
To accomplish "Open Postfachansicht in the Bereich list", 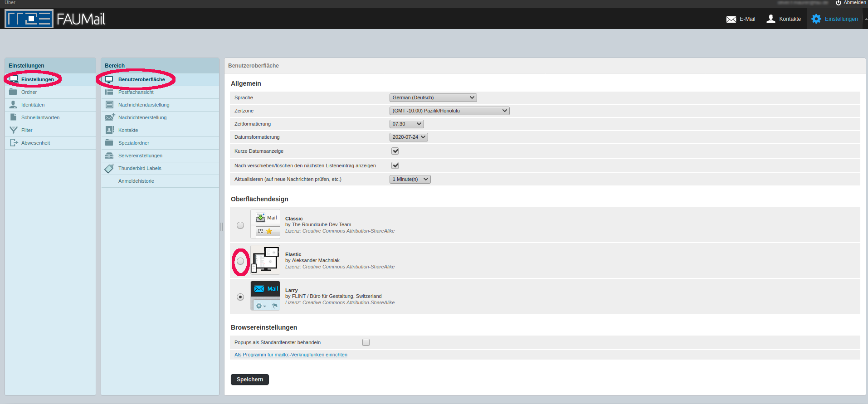I will pyautogui.click(x=136, y=92).
